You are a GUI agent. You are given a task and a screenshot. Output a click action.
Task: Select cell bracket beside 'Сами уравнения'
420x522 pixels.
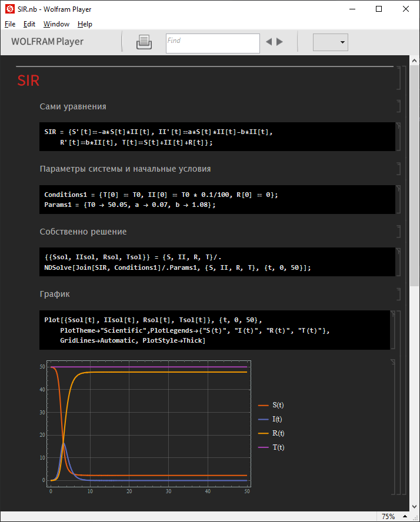(399, 106)
